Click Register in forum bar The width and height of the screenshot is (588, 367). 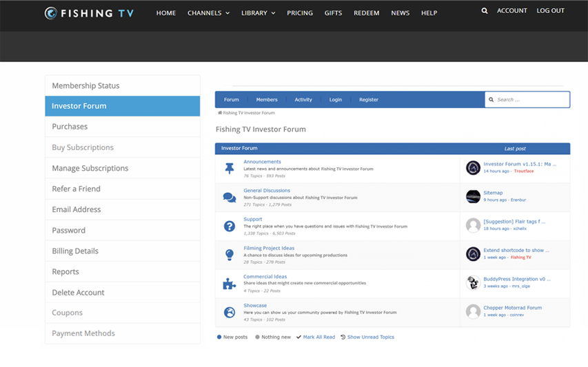(369, 100)
